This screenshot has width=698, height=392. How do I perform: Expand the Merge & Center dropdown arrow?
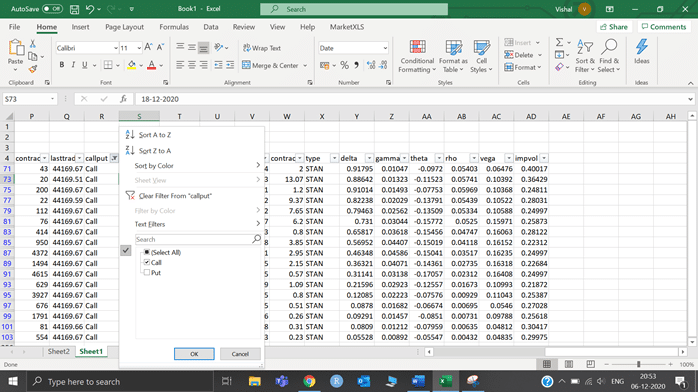coord(305,65)
